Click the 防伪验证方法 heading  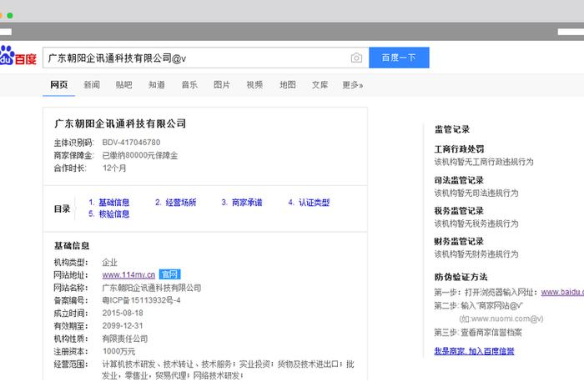point(461,277)
